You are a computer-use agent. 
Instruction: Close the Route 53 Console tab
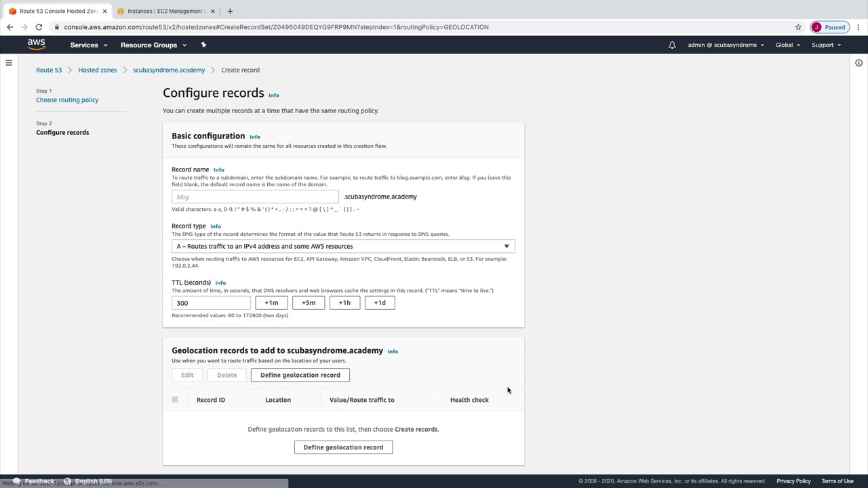104,11
